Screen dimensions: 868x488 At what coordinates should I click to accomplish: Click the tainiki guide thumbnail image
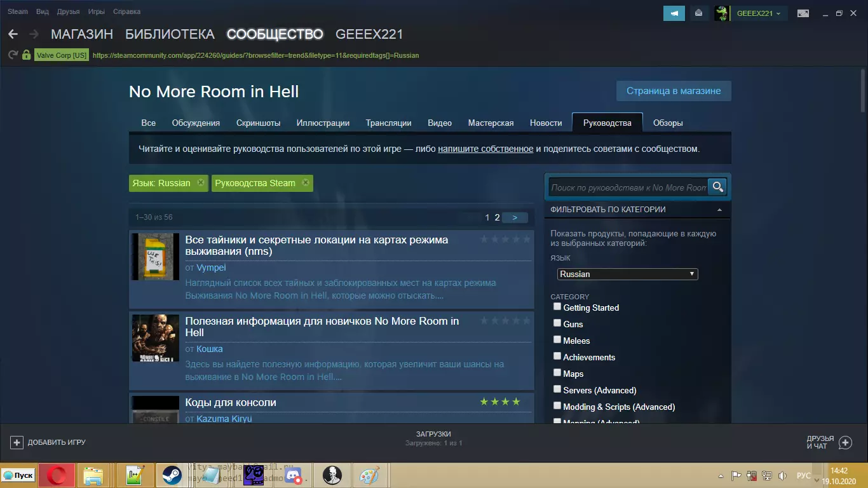point(155,257)
